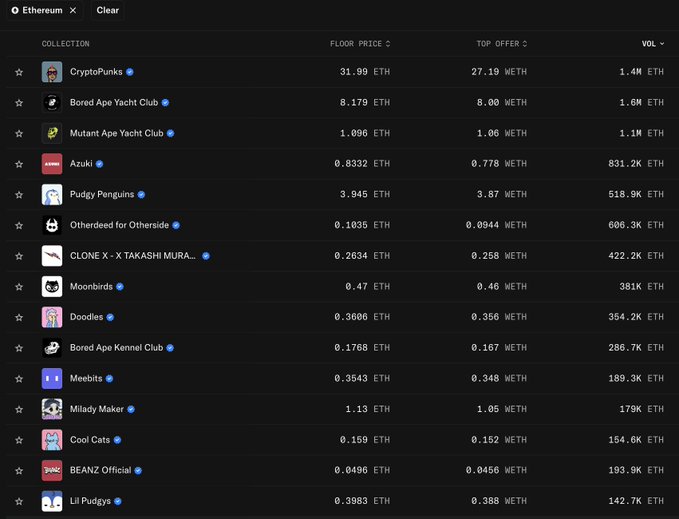Viewport: 679px width, 519px height.
Task: Star the CryptoPunks collection
Action: click(x=19, y=72)
